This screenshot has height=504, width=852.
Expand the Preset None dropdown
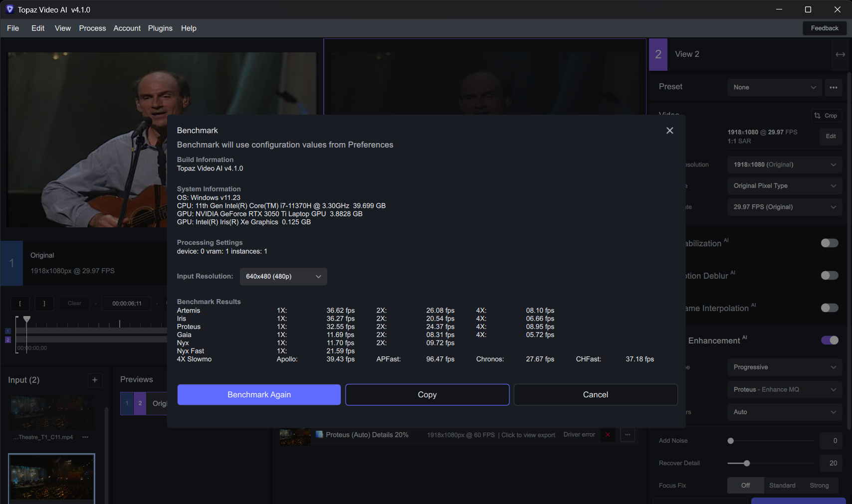click(774, 87)
